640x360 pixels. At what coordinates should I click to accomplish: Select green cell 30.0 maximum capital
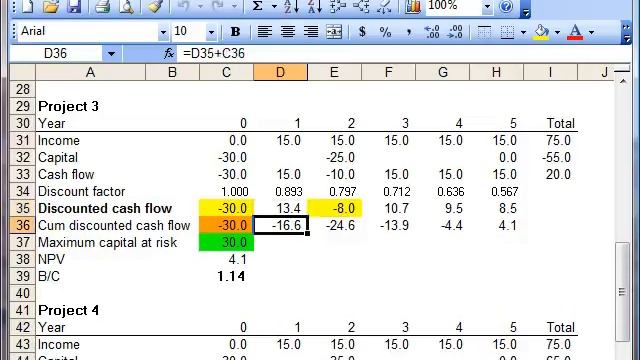[x=226, y=242]
